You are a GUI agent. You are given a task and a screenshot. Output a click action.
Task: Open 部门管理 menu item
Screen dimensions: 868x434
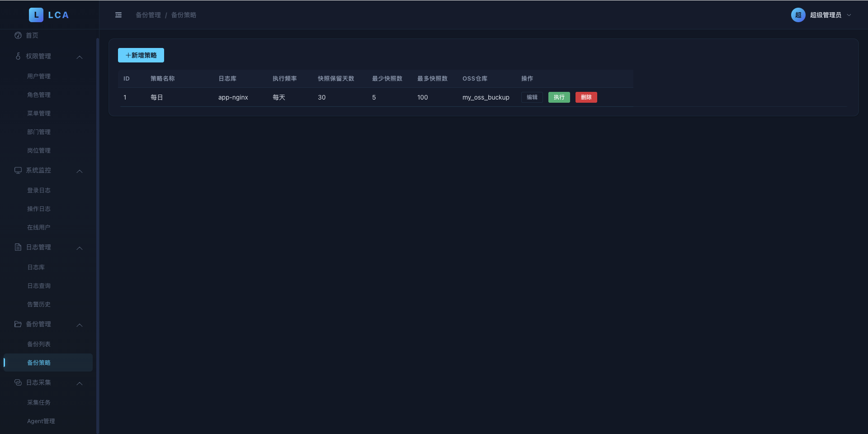pos(39,132)
